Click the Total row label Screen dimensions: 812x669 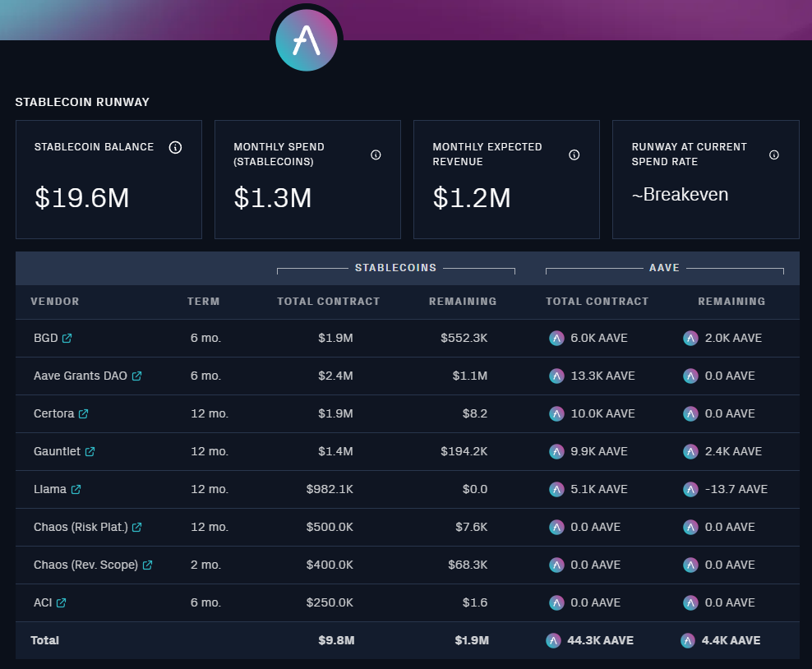point(44,640)
